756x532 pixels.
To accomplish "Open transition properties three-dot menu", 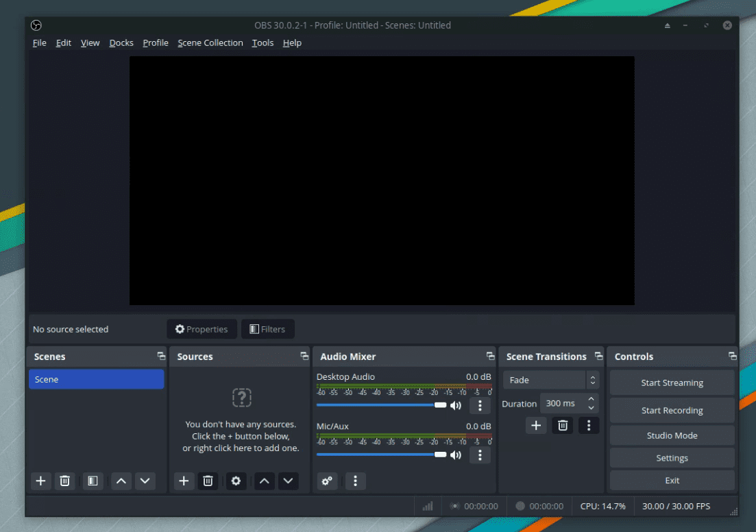I will coord(589,426).
